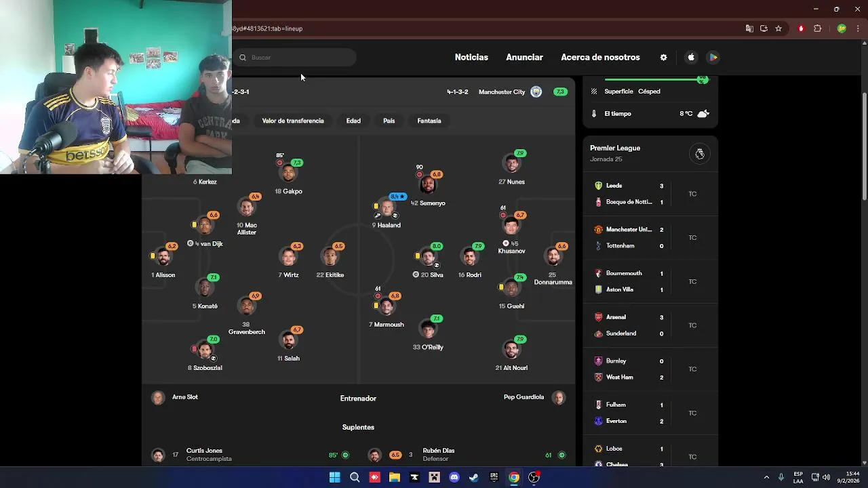The image size is (868, 488).
Task: Click Windows taskbar search icon
Action: [355, 477]
